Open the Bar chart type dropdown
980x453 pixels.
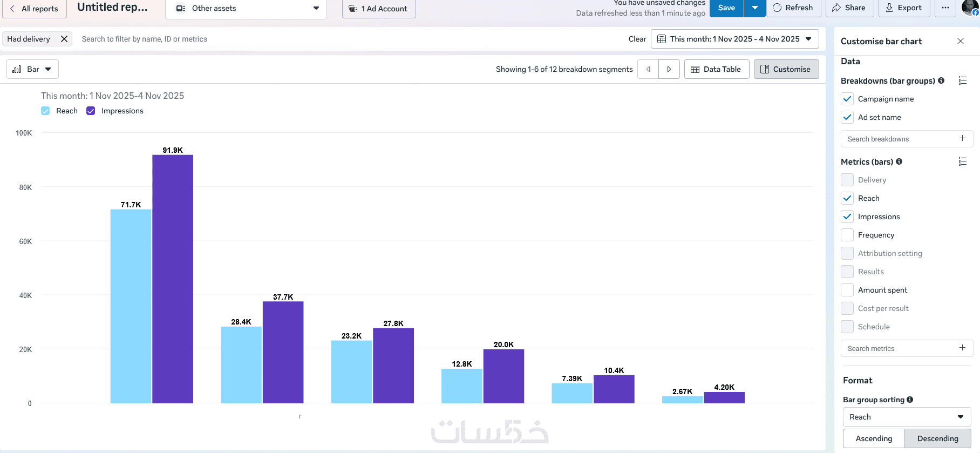(x=32, y=69)
